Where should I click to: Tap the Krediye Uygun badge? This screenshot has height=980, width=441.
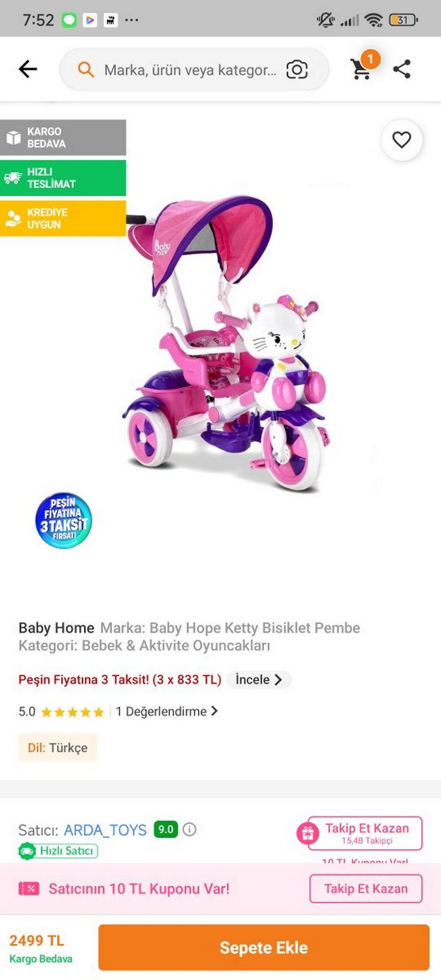point(63,218)
